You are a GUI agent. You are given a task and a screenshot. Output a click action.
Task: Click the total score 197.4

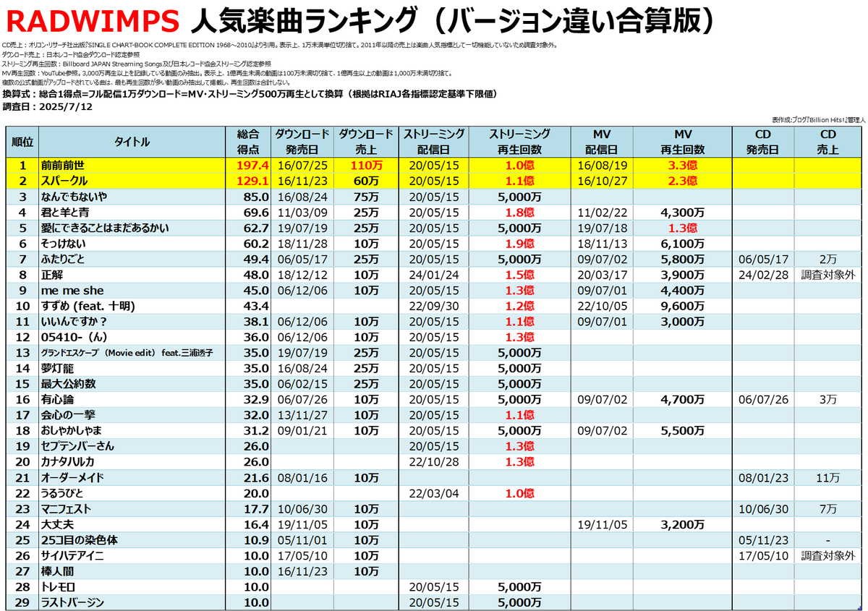click(x=252, y=166)
